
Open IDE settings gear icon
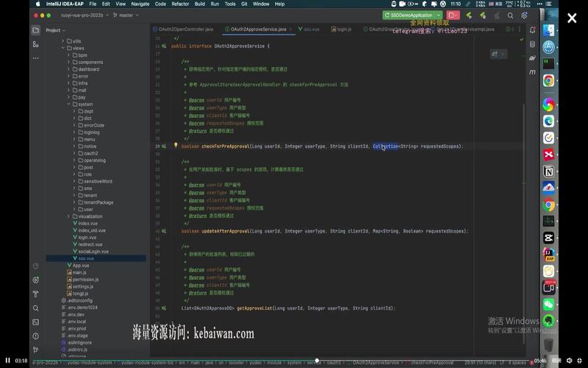coord(524,15)
